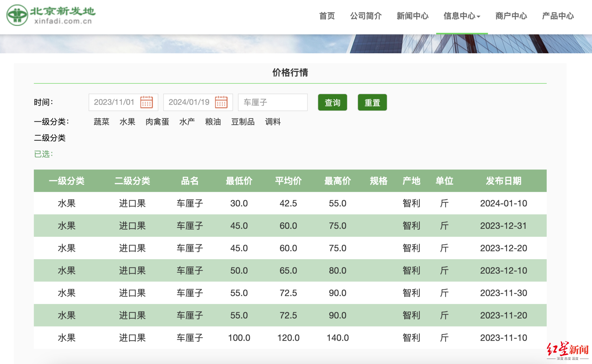Screen dimensions: 592x364
Task: Click the 2023/11/01 start date field
Action: (115, 102)
